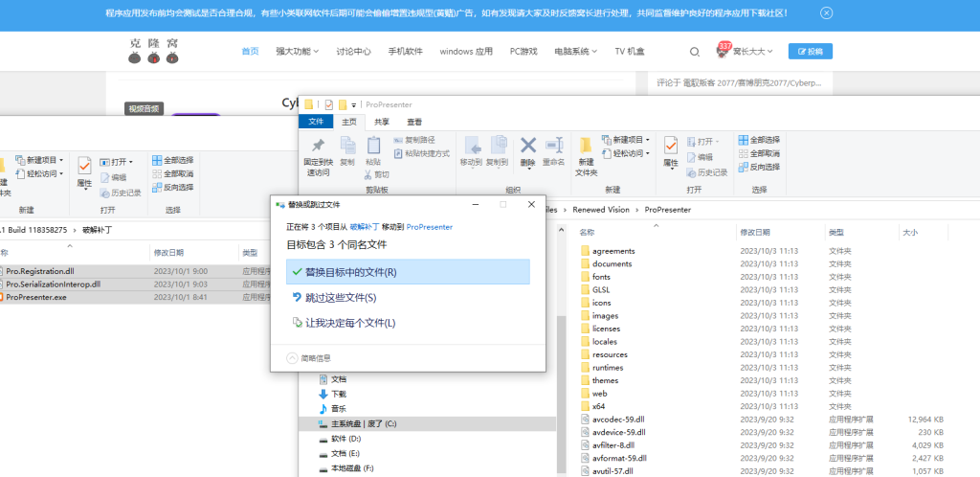Expand 强大功能 menu on website navbar
The image size is (980, 477).
click(298, 52)
